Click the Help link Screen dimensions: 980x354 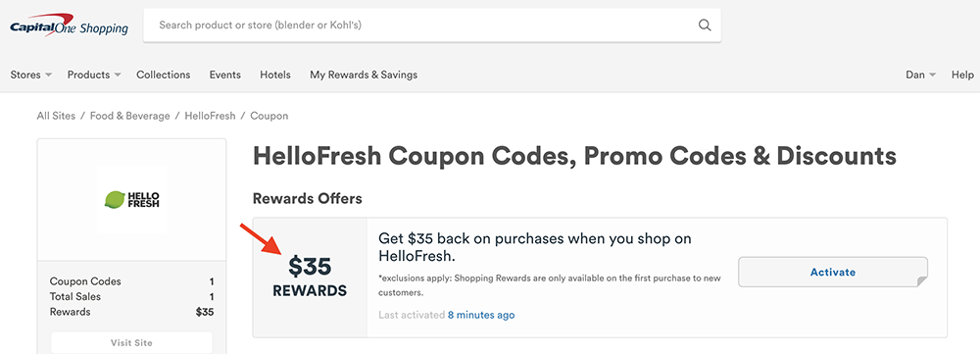point(962,75)
